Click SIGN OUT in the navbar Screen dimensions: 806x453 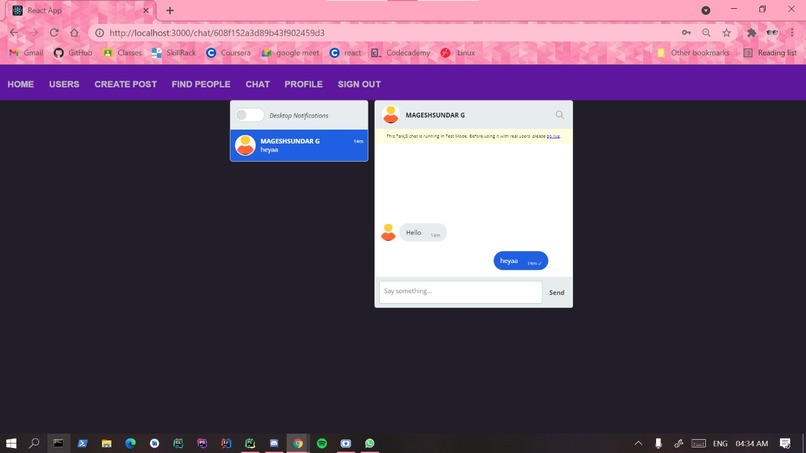coord(359,84)
